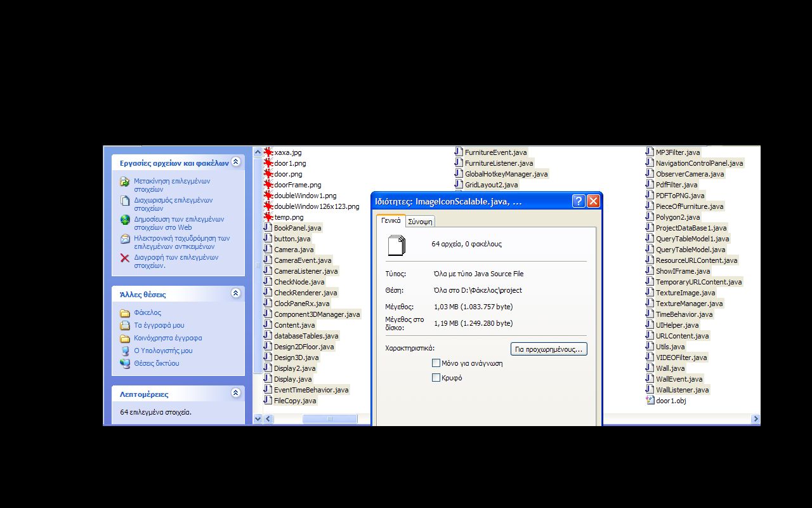This screenshot has height=508, width=812.
Task: Select the file named ClockPaneRx.java
Action: tap(301, 304)
